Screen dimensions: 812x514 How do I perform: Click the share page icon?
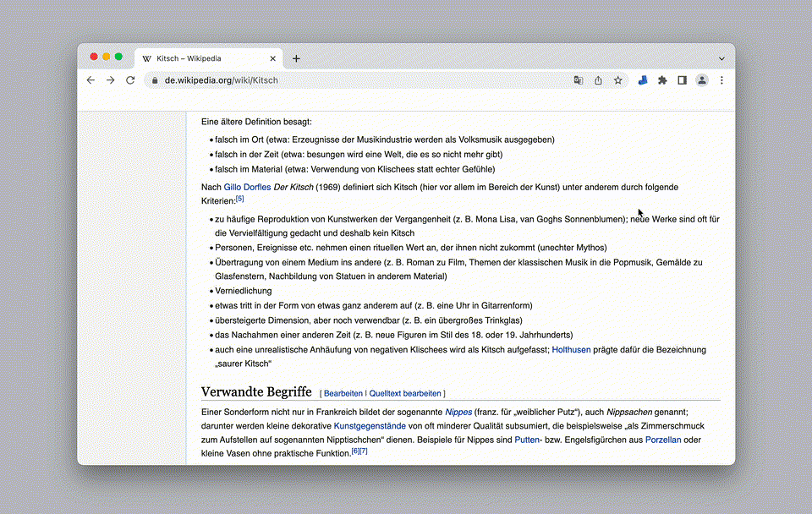point(598,80)
